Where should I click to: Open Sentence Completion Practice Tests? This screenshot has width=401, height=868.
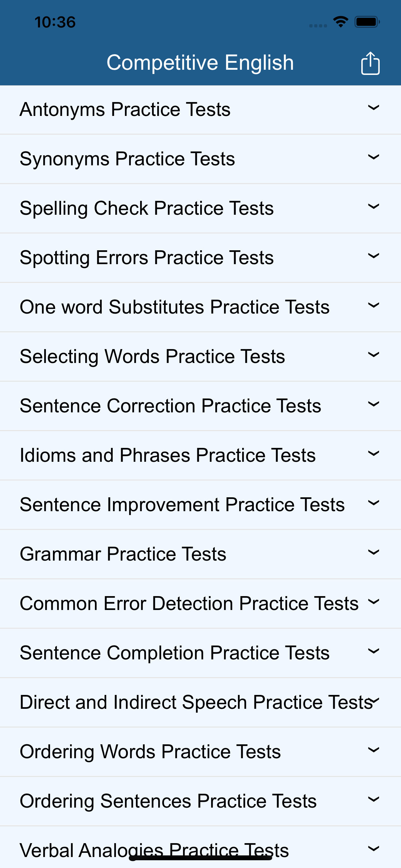click(x=175, y=653)
